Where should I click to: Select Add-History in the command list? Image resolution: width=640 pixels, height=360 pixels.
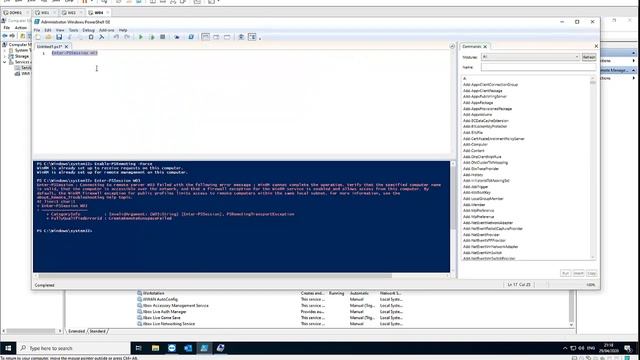click(473, 175)
